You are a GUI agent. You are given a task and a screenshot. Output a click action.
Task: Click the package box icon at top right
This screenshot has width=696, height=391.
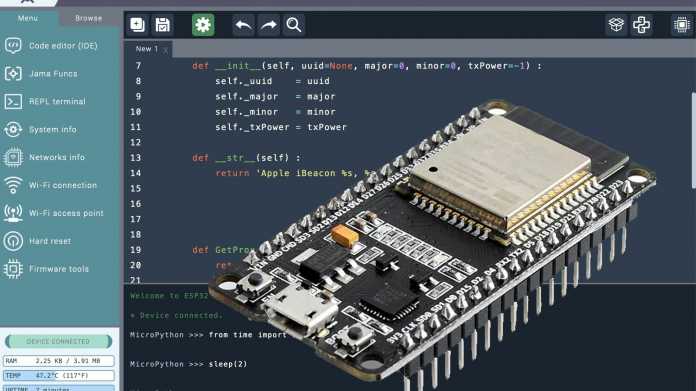point(616,25)
